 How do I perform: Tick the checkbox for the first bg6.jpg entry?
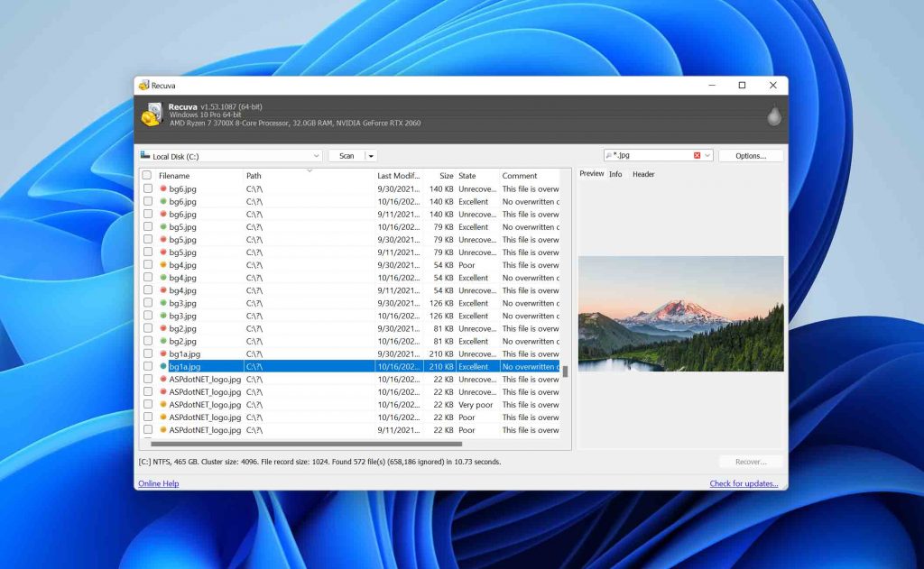(146, 188)
